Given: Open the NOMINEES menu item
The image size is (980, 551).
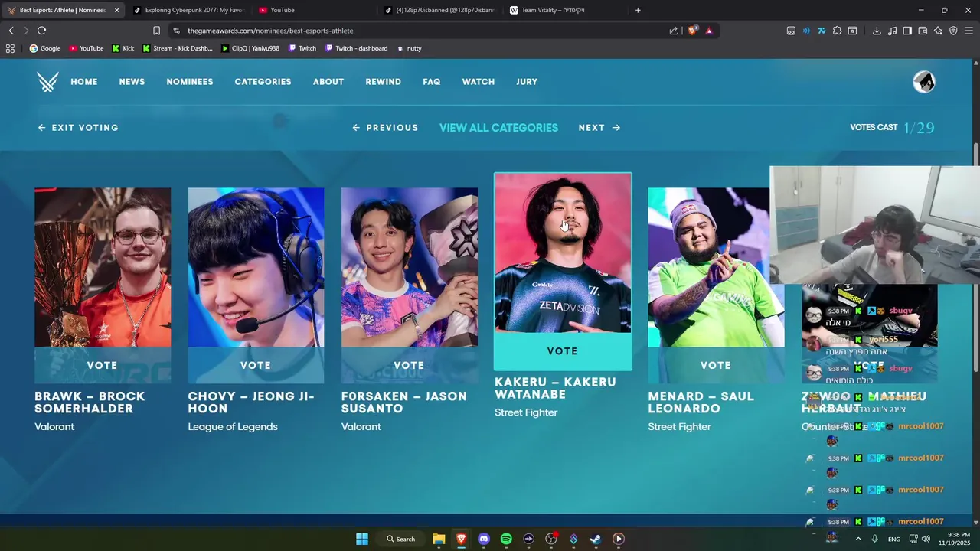Looking at the screenshot, I should click(190, 82).
